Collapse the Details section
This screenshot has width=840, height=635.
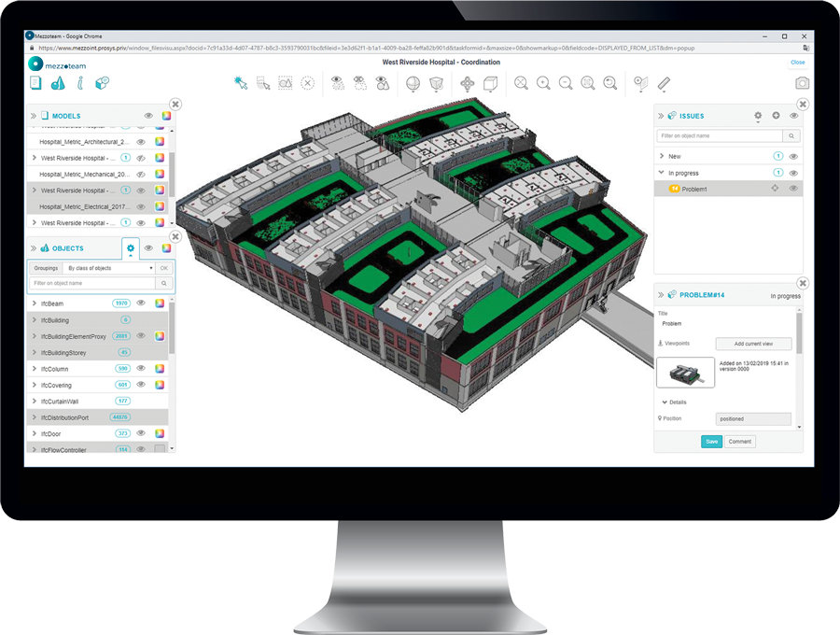(x=665, y=402)
